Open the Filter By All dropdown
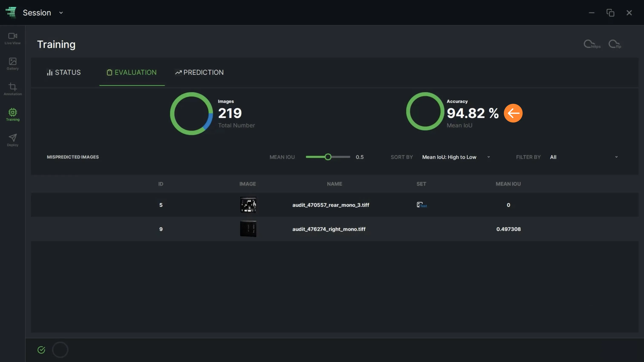The width and height of the screenshot is (644, 362). click(584, 157)
